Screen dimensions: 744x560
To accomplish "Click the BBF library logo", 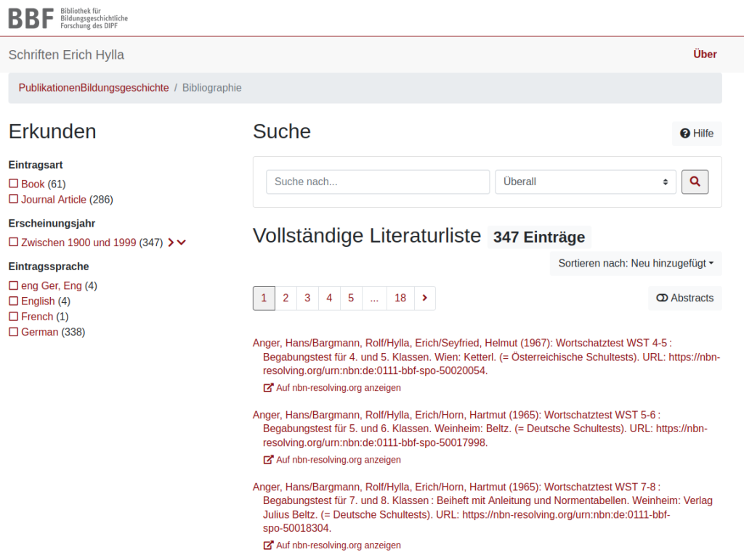I will [x=68, y=18].
